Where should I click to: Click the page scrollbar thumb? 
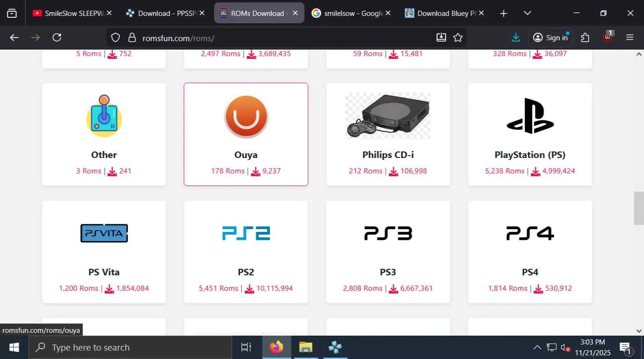tap(639, 208)
